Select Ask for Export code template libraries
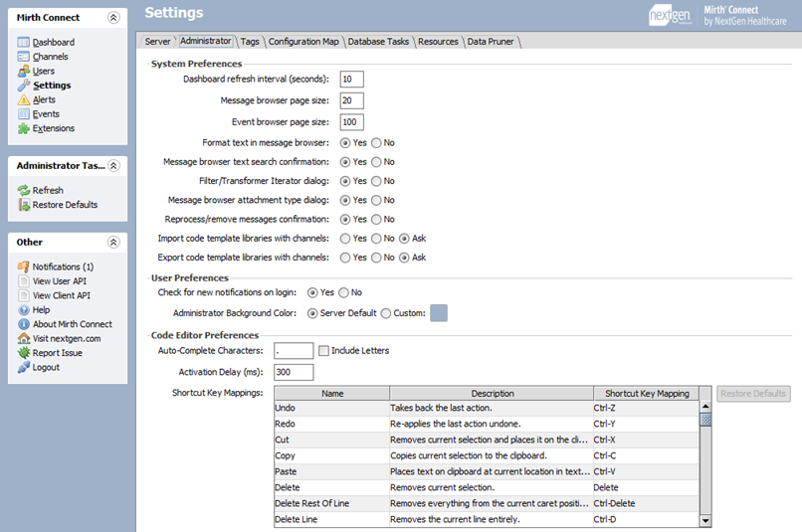The image size is (802, 532). (405, 258)
